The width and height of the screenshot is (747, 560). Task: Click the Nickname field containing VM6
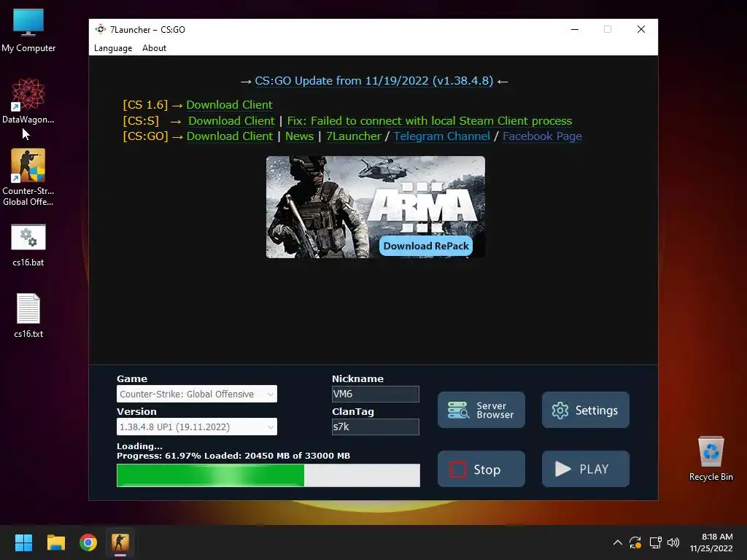coord(376,394)
